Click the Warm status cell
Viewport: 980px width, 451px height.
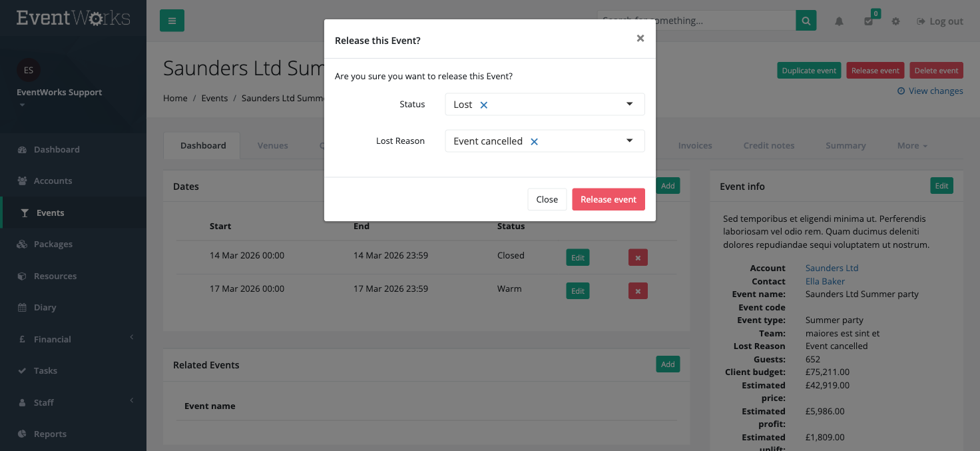pos(509,288)
